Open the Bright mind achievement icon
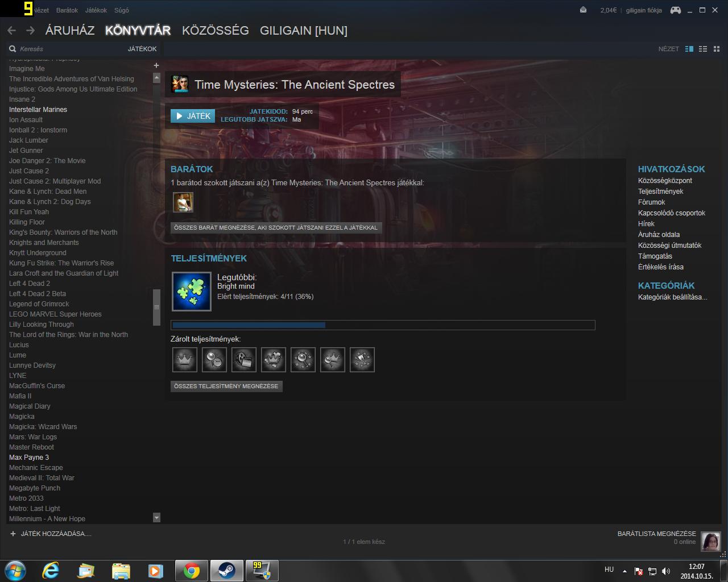This screenshot has width=728, height=582. pos(192,292)
